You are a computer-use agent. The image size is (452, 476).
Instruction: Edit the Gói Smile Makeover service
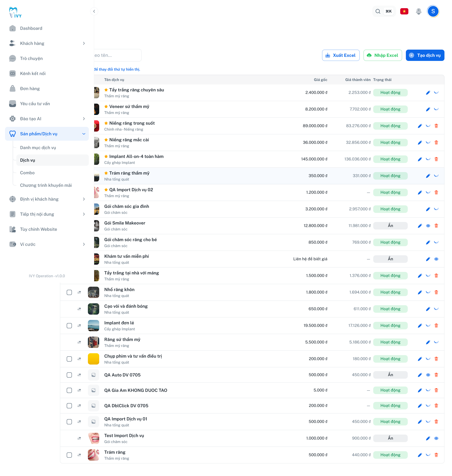click(420, 226)
